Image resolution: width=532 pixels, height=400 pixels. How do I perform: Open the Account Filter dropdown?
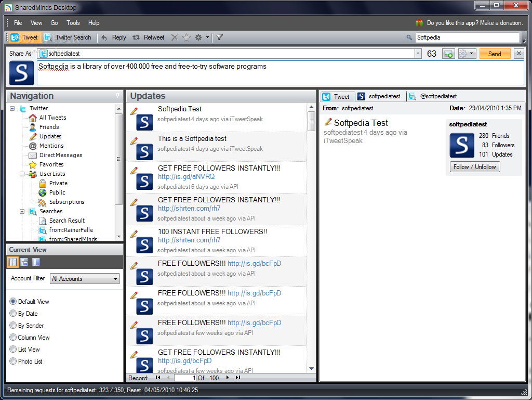pos(85,279)
